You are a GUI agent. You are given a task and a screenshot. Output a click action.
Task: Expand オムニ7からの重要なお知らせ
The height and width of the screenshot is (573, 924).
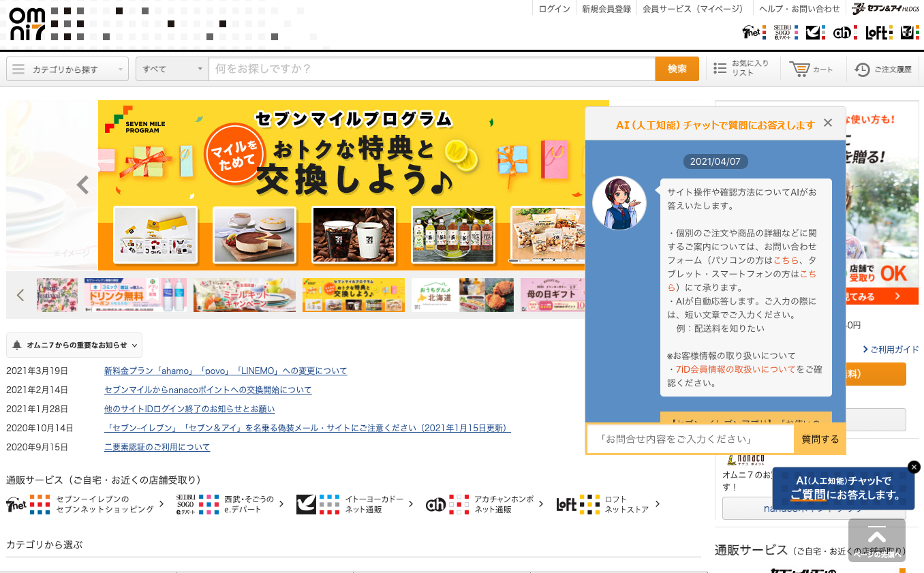click(x=74, y=345)
